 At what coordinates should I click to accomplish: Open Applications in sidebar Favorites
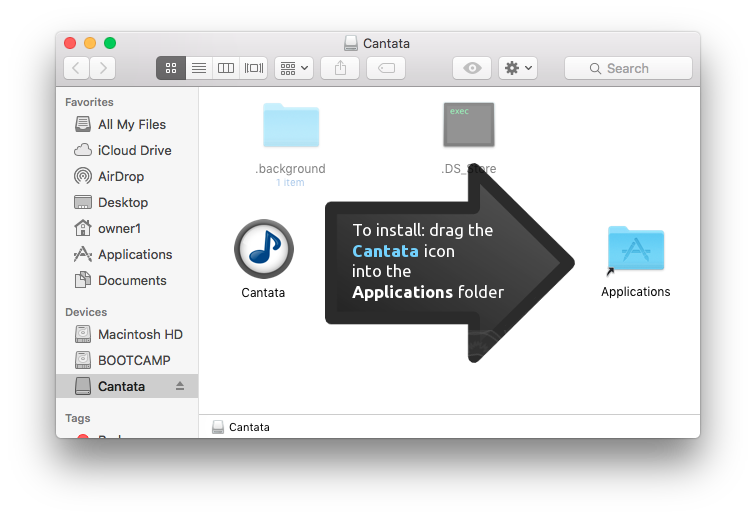[x=127, y=255]
